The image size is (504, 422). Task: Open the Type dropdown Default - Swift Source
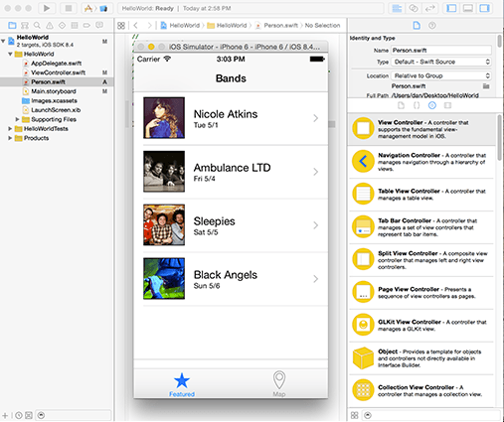point(441,62)
